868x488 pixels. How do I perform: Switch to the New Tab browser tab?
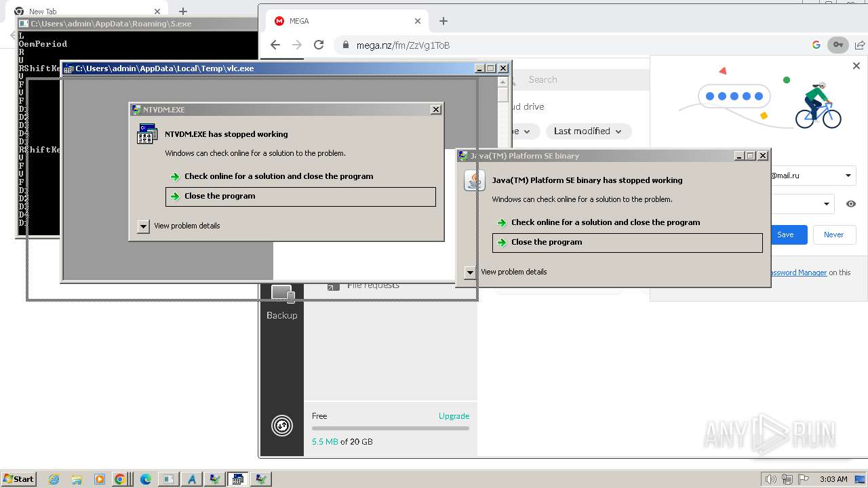(87, 12)
